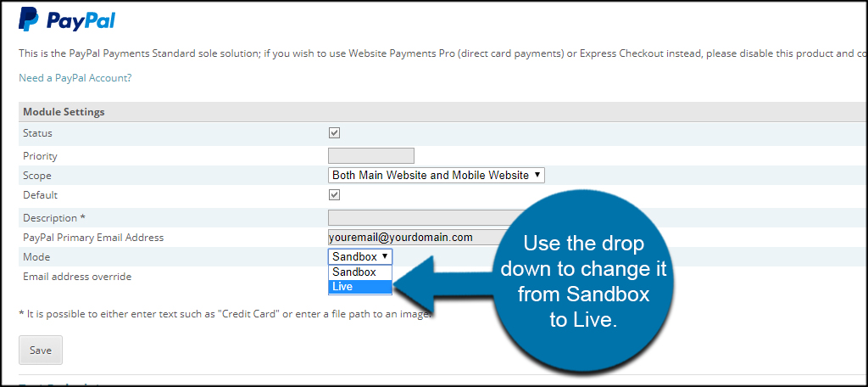Click the Scope label
This screenshot has height=387, width=868.
tap(37, 175)
